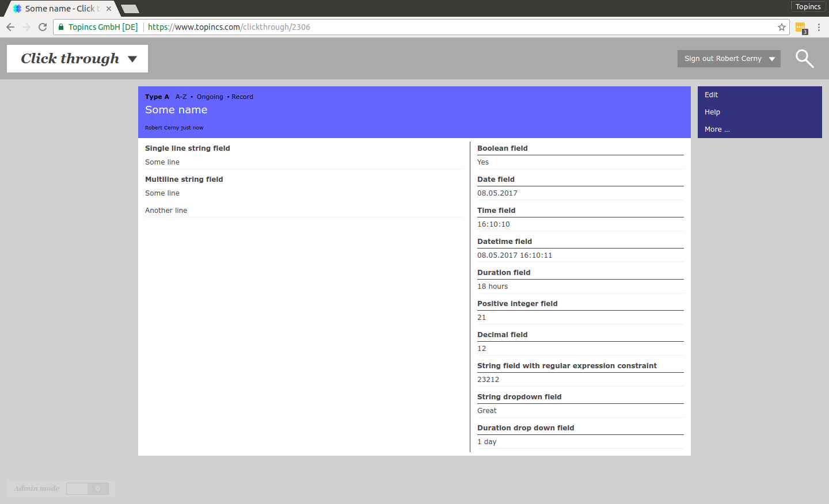Click the Ongoing link in header
The width and height of the screenshot is (829, 504).
[x=210, y=97]
